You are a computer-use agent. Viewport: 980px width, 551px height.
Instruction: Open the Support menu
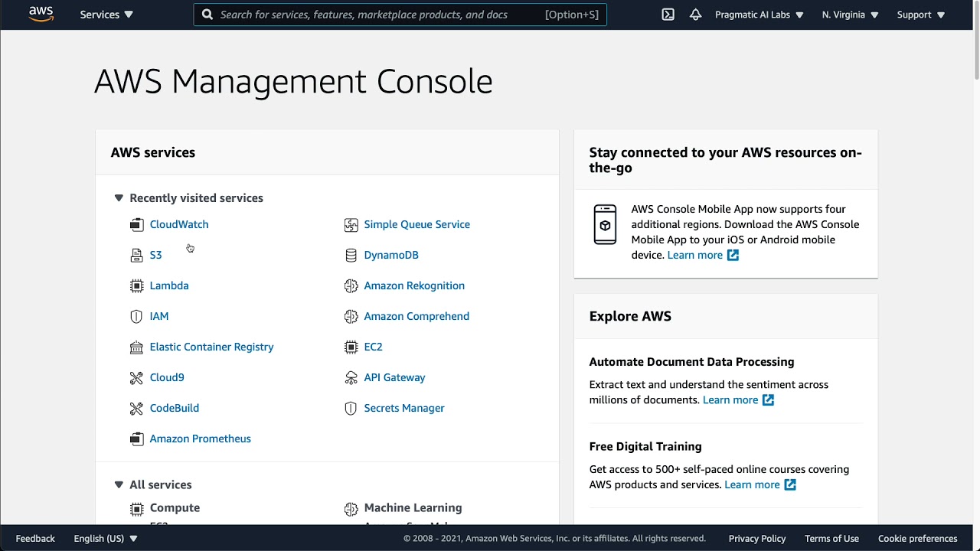[920, 15]
